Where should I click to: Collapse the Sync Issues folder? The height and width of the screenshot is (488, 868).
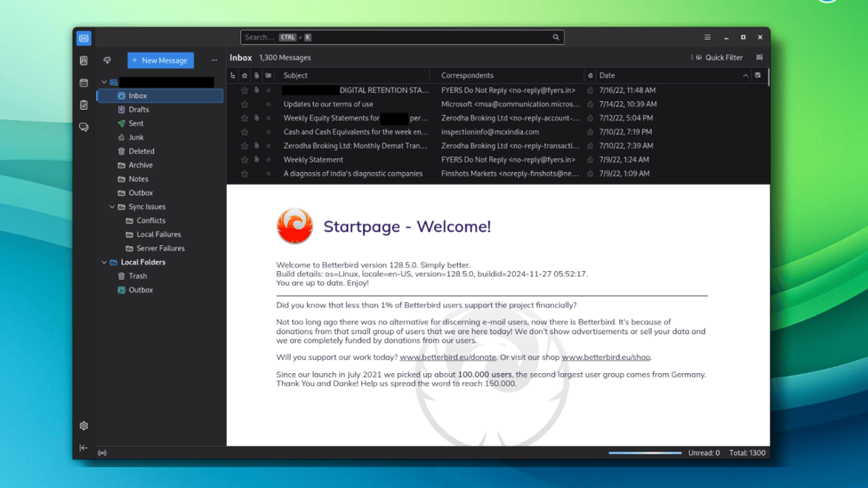tap(112, 207)
